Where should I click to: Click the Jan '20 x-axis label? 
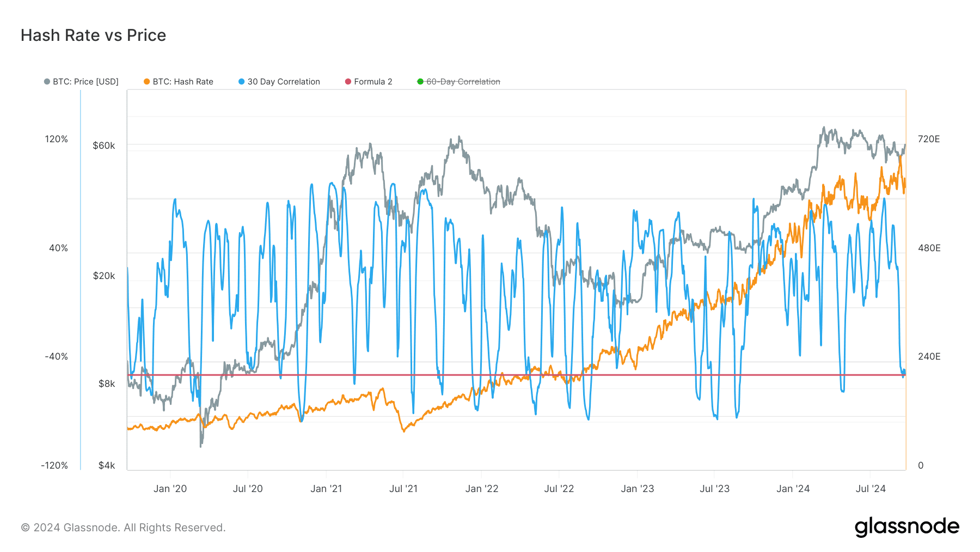(170, 489)
